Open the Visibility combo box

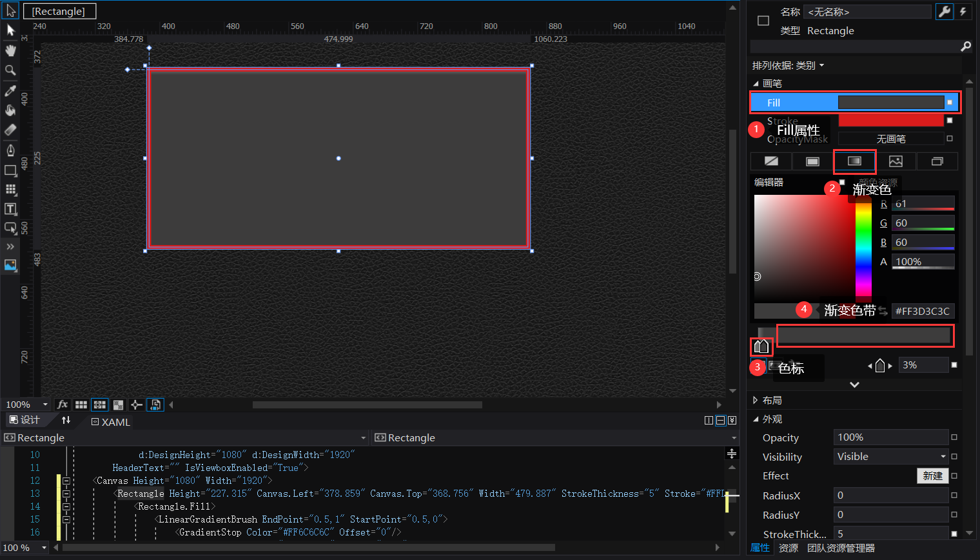point(891,457)
